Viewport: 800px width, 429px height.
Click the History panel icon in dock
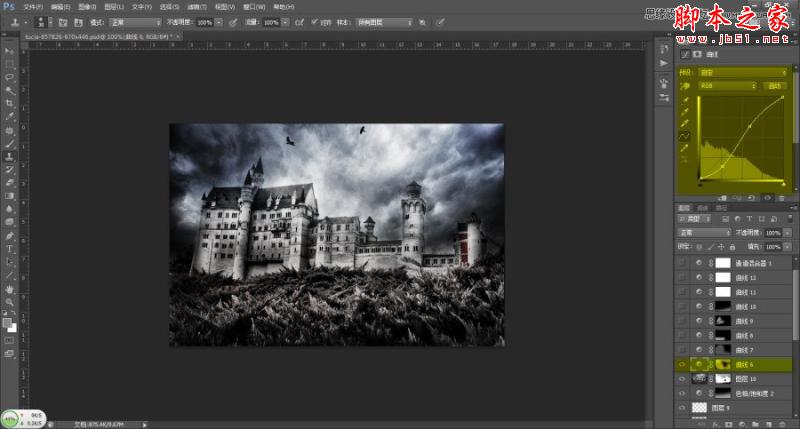[664, 49]
